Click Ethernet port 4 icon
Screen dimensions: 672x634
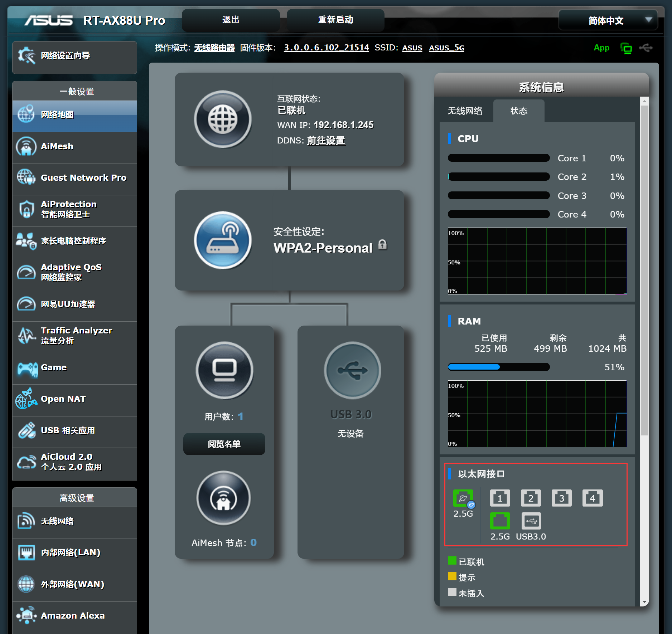tap(593, 498)
